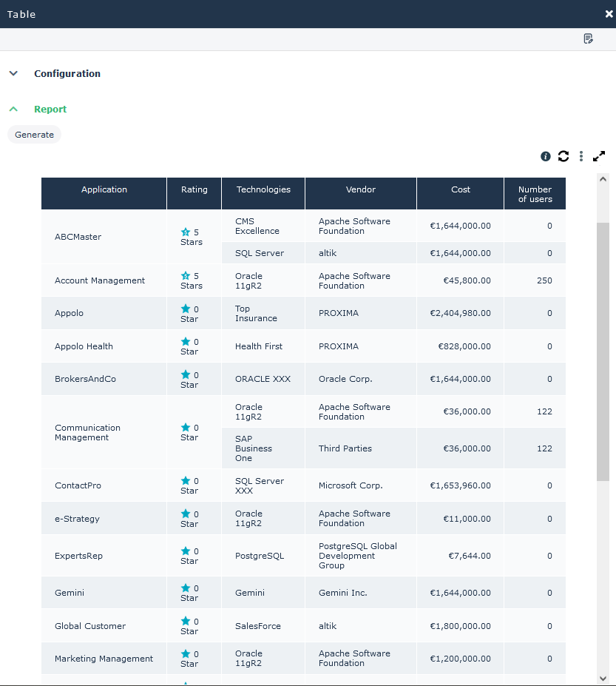616x686 pixels.
Task: Close the Table dialog
Action: tap(609, 14)
